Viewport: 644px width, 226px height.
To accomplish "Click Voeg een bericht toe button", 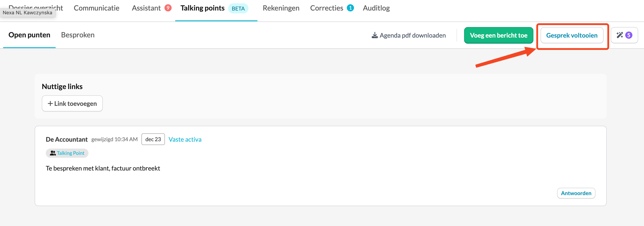I will point(499,35).
